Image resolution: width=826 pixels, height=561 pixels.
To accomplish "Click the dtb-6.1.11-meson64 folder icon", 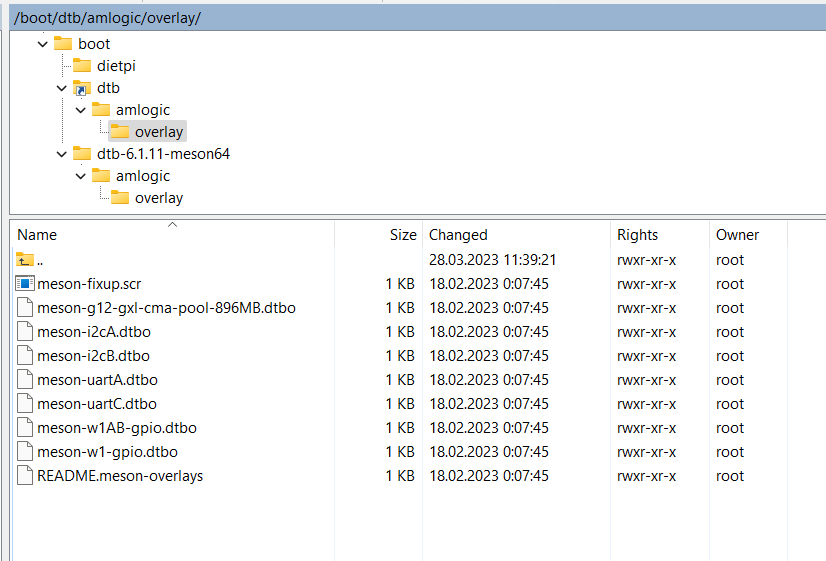I will 82,154.
